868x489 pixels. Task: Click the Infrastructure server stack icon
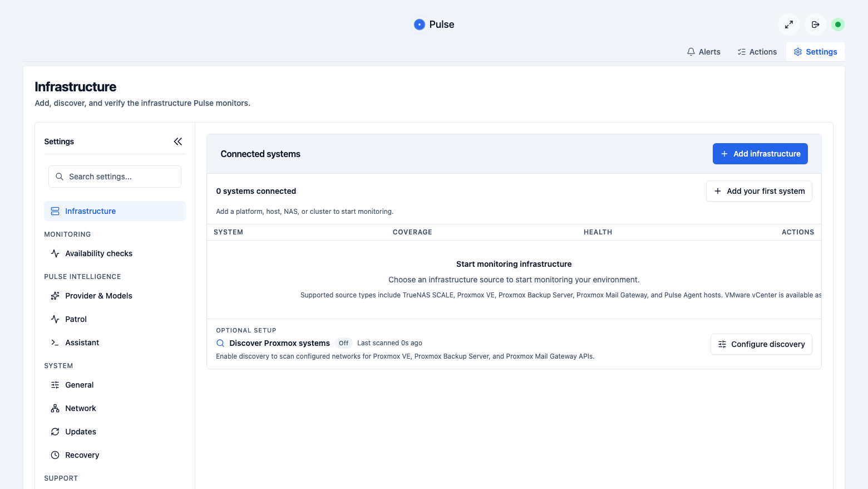[x=55, y=211]
